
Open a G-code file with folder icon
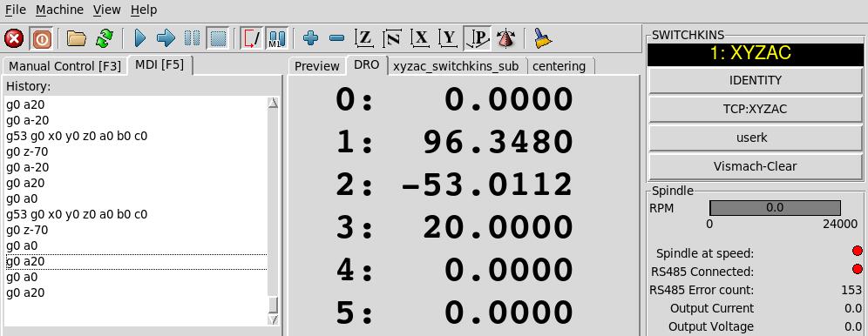(x=77, y=38)
